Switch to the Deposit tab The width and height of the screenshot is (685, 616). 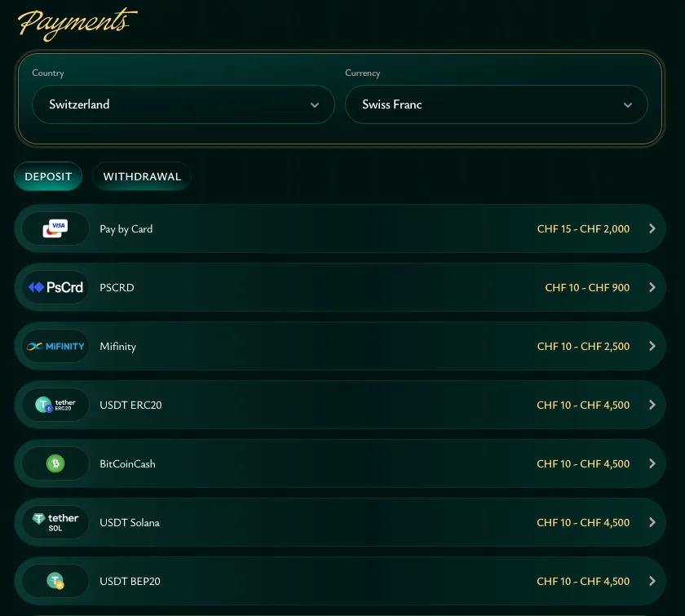tap(48, 176)
